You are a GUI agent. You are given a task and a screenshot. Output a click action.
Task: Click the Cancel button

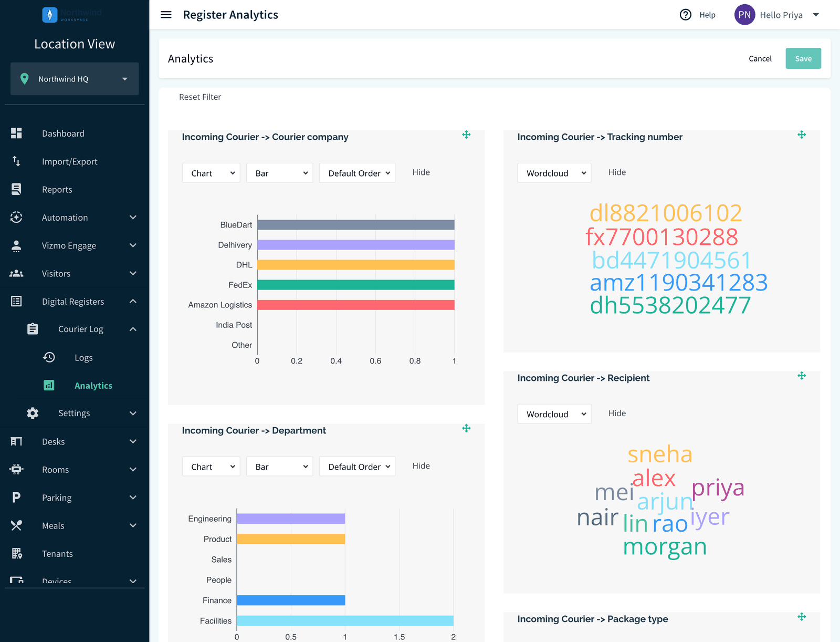[760, 58]
